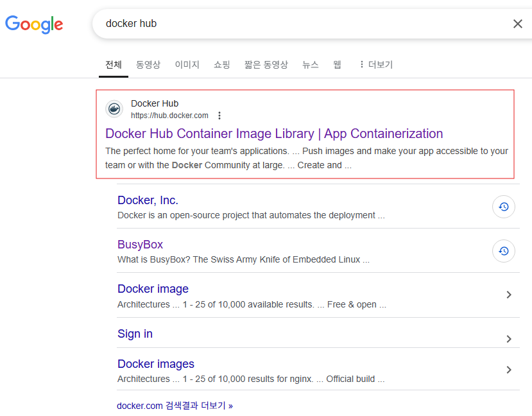Click the Docker Hub whale favicon
The width and height of the screenshot is (532, 416).
[114, 109]
